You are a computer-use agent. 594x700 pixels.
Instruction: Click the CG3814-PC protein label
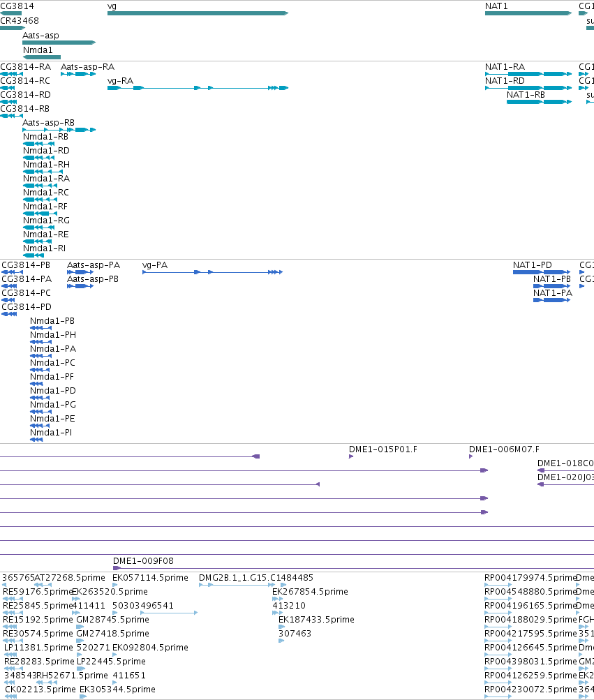(27, 293)
